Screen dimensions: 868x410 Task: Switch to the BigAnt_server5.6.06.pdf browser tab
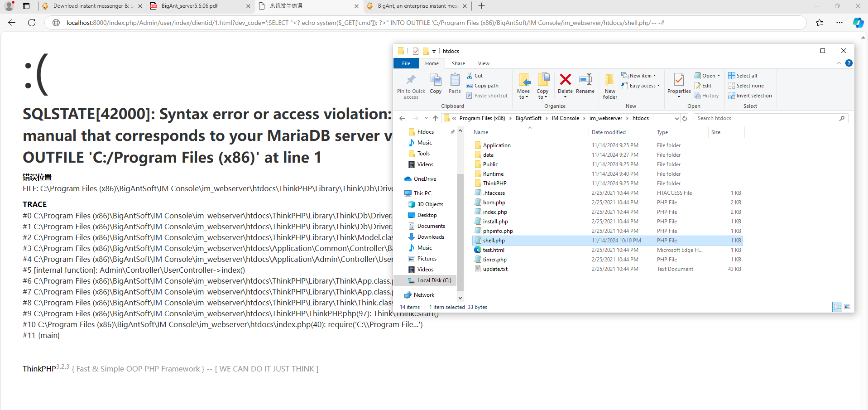[201, 6]
